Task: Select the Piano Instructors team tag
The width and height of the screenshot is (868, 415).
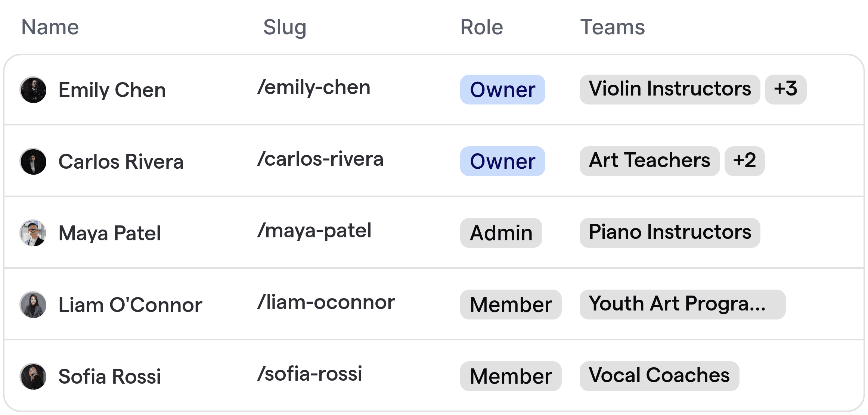Action: point(669,233)
